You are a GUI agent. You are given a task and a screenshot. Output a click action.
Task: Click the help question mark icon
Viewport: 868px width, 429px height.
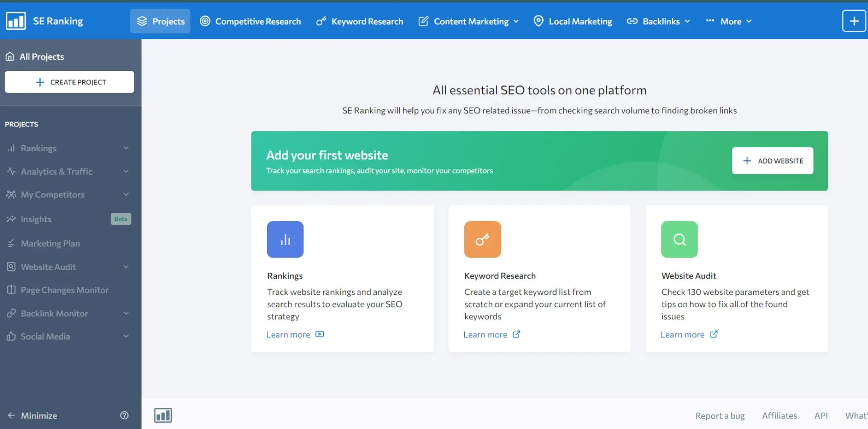coord(124,415)
